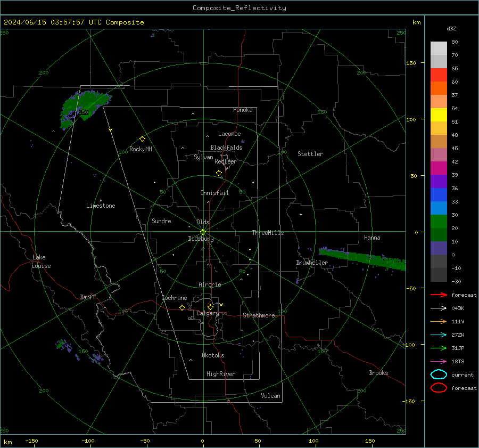Image resolution: width=479 pixels, height=448 pixels.
Task: Click the green 31JP arrow legend icon
Action: [x=439, y=348]
